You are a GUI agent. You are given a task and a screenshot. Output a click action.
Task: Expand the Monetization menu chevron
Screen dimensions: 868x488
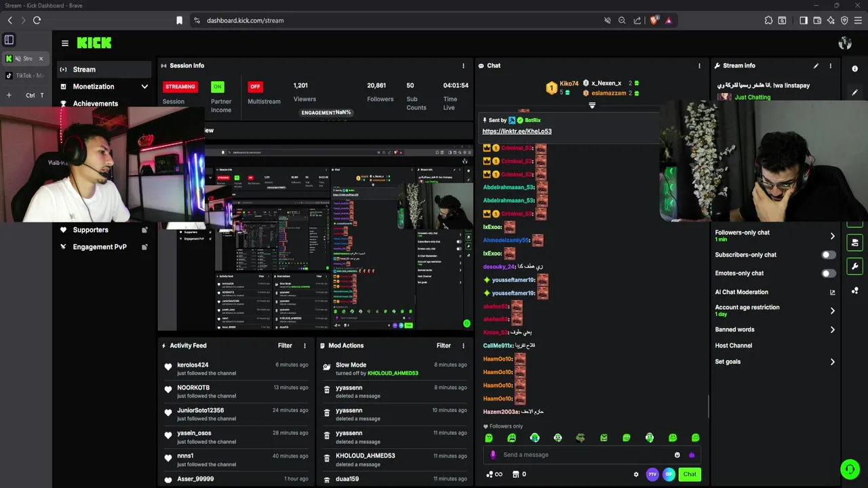pyautogui.click(x=144, y=87)
